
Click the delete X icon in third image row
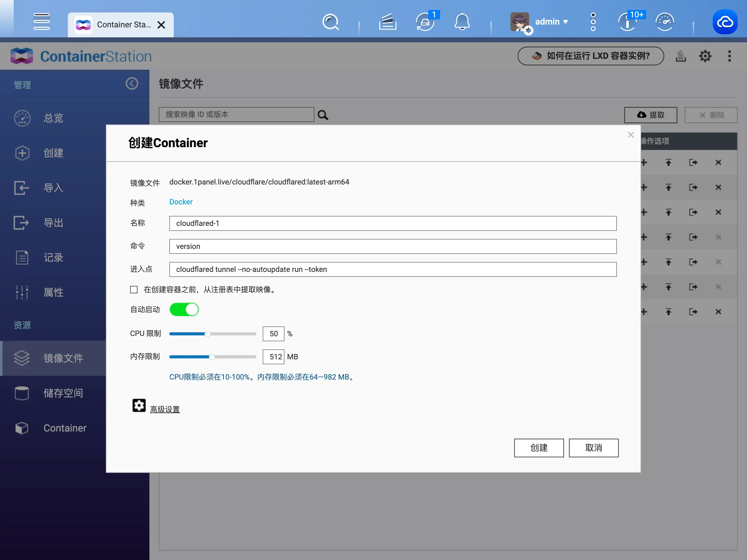[718, 212]
